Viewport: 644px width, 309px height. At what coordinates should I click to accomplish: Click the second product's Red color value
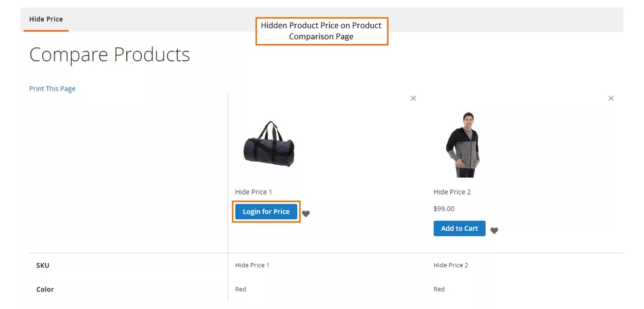(439, 289)
